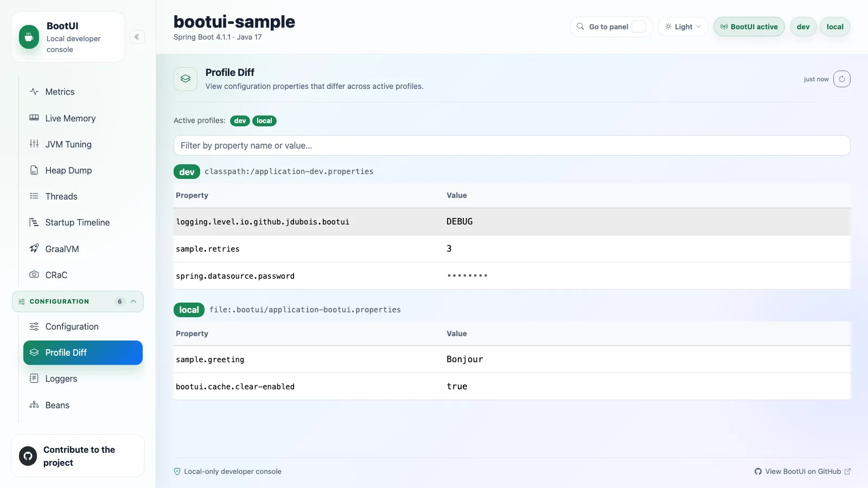Click the Configuration item settings icon
This screenshot has height=488, width=868.
(34, 326)
